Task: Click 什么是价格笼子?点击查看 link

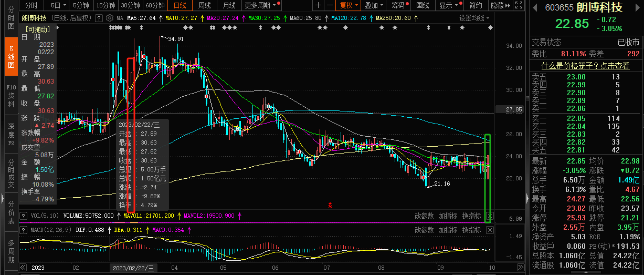Action: pyautogui.click(x=586, y=66)
